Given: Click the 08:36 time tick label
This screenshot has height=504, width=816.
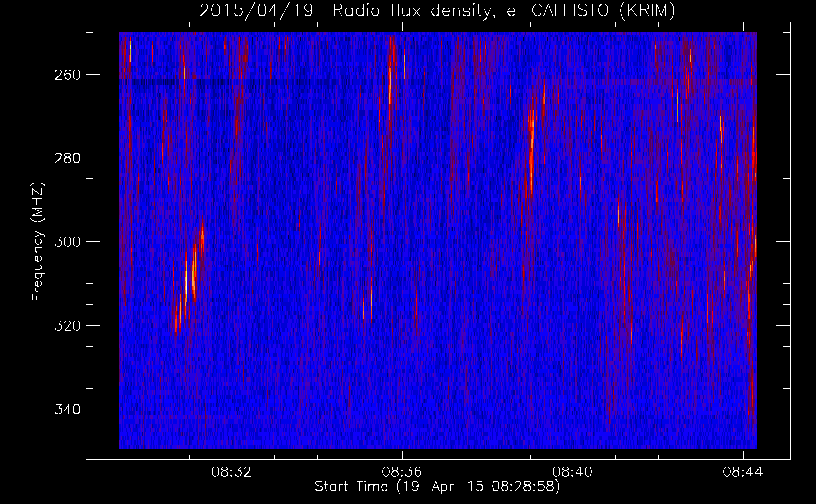Looking at the screenshot, I should coord(402,472).
